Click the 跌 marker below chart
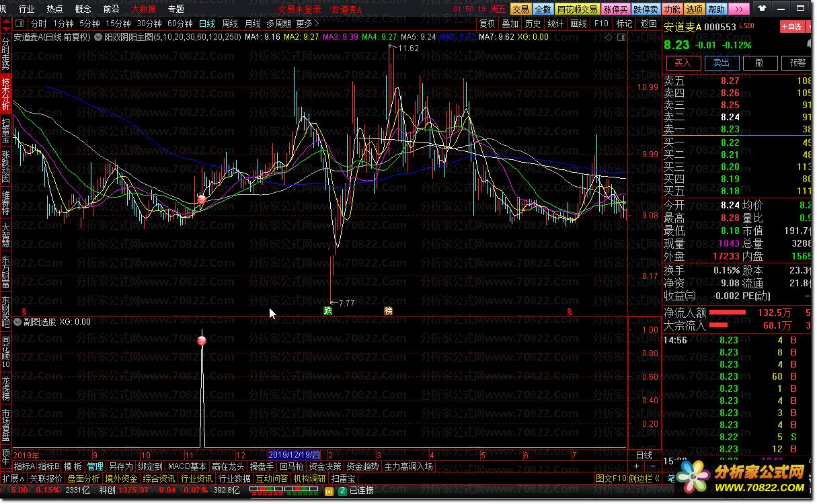The height and width of the screenshot is (504, 817). coord(328,311)
